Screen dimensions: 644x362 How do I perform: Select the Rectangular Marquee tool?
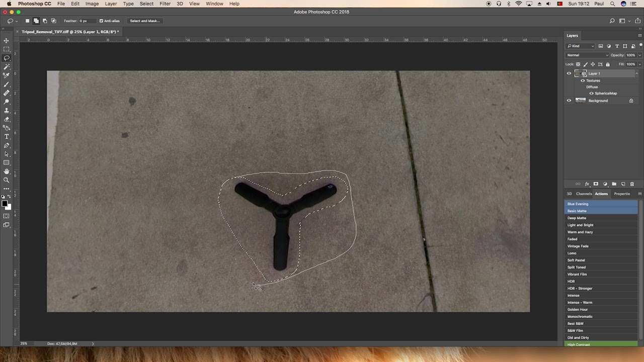7,49
